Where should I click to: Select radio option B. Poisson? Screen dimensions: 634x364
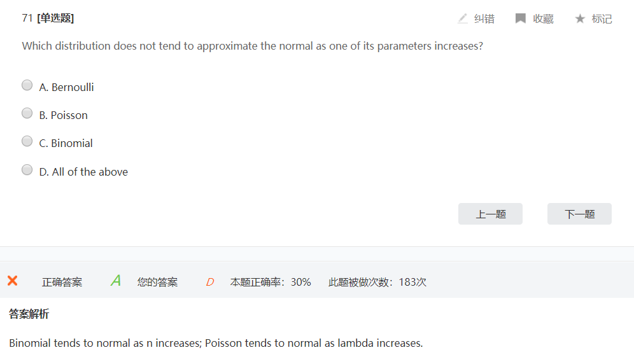[x=27, y=113]
